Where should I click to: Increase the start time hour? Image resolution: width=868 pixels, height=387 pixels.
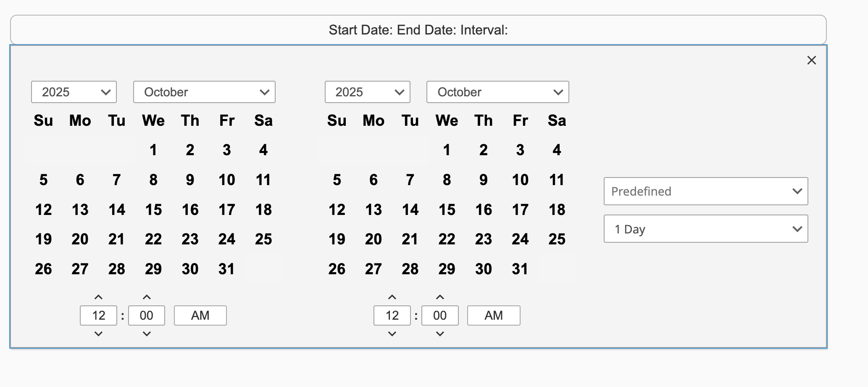[x=98, y=297]
